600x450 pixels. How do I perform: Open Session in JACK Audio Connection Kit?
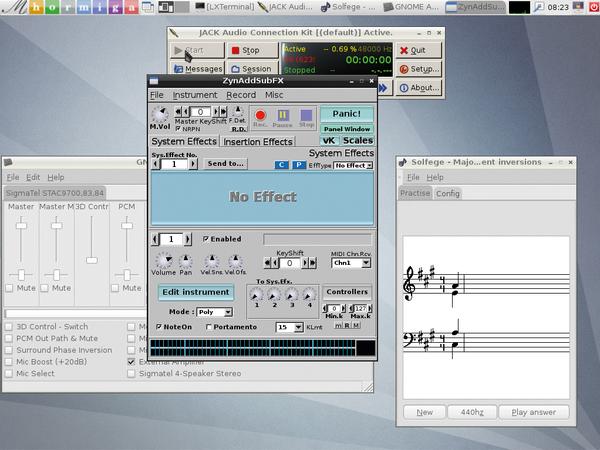tap(253, 69)
